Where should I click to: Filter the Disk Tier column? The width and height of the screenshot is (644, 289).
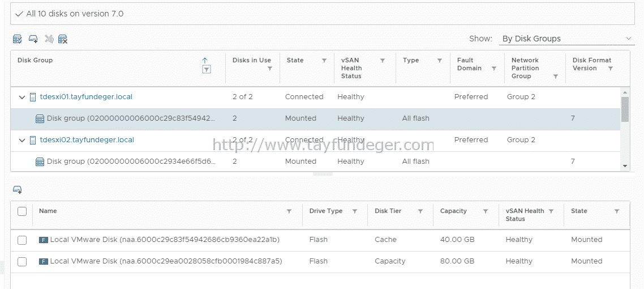(420, 211)
